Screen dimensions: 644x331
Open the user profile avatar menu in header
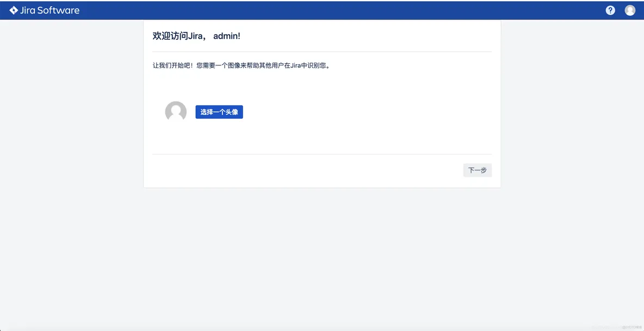click(630, 11)
